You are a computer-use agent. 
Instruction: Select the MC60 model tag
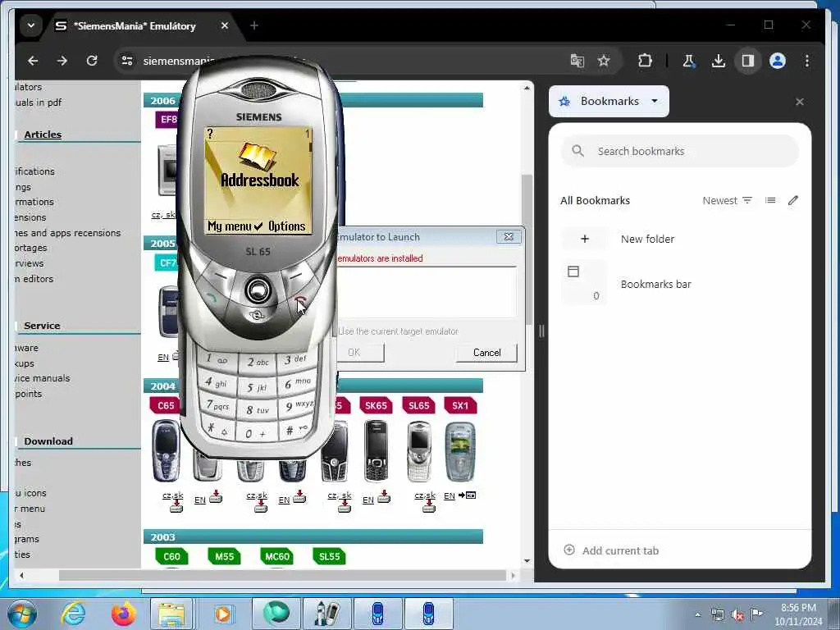pos(277,557)
